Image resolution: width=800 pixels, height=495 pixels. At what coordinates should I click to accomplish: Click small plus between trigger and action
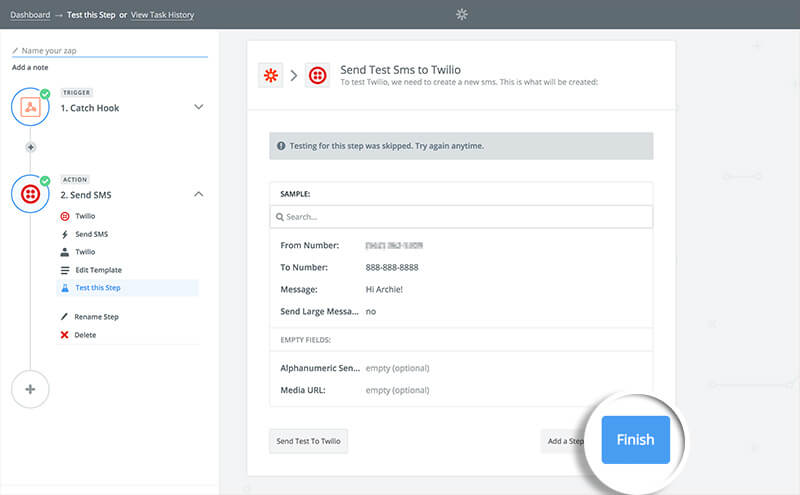(31, 147)
